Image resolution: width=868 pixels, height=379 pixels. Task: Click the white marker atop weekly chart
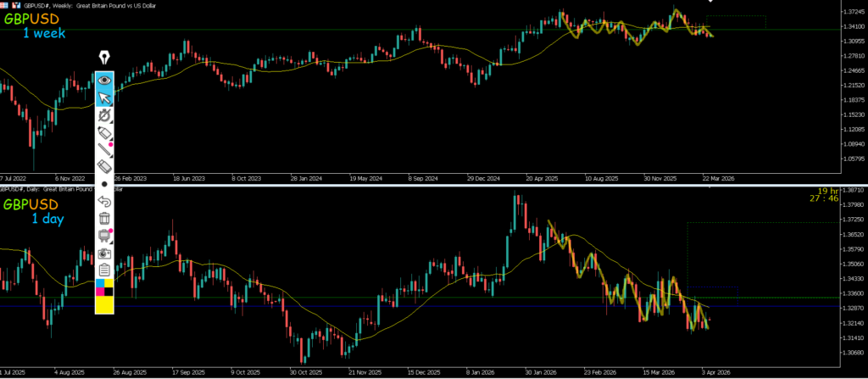[x=710, y=3]
